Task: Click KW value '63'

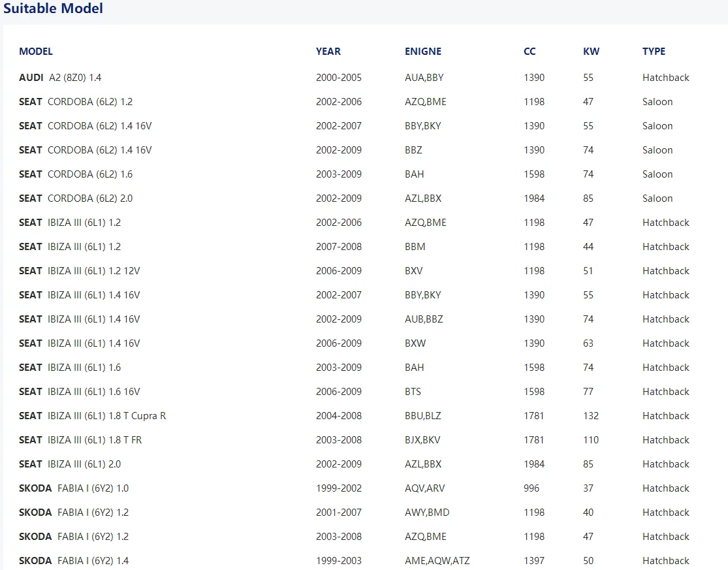Action: tap(588, 343)
